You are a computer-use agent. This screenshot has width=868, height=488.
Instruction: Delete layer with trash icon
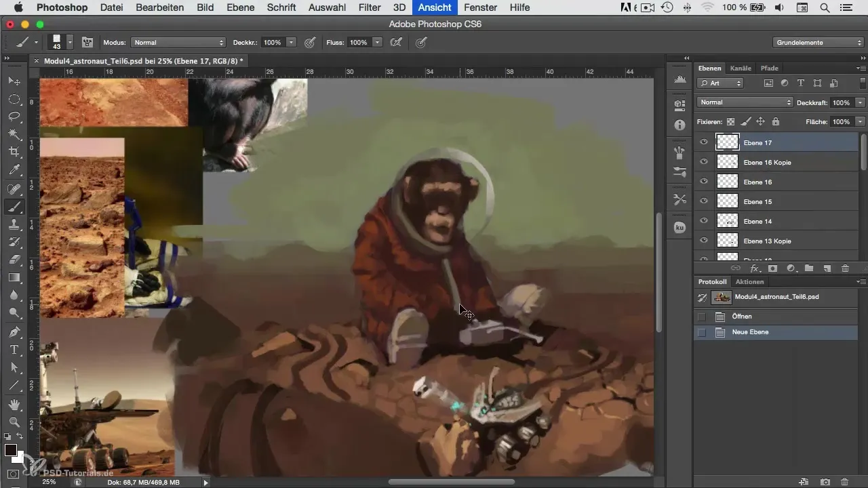click(x=845, y=268)
